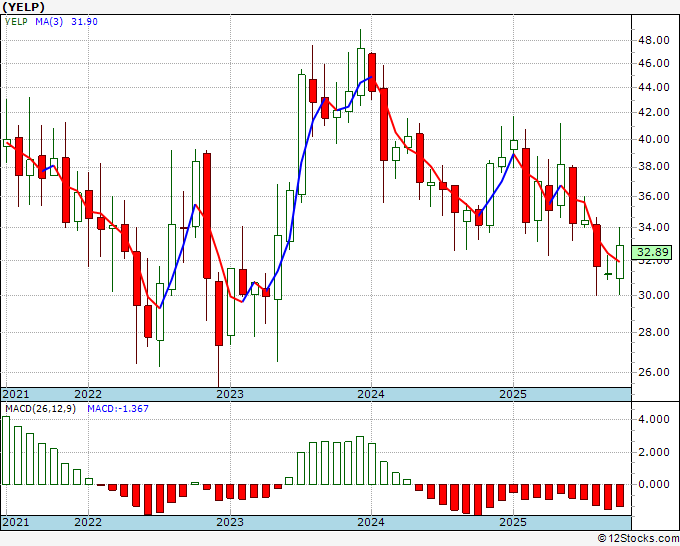
Task: Open the 12Stocks.com source link
Action: (x=638, y=538)
